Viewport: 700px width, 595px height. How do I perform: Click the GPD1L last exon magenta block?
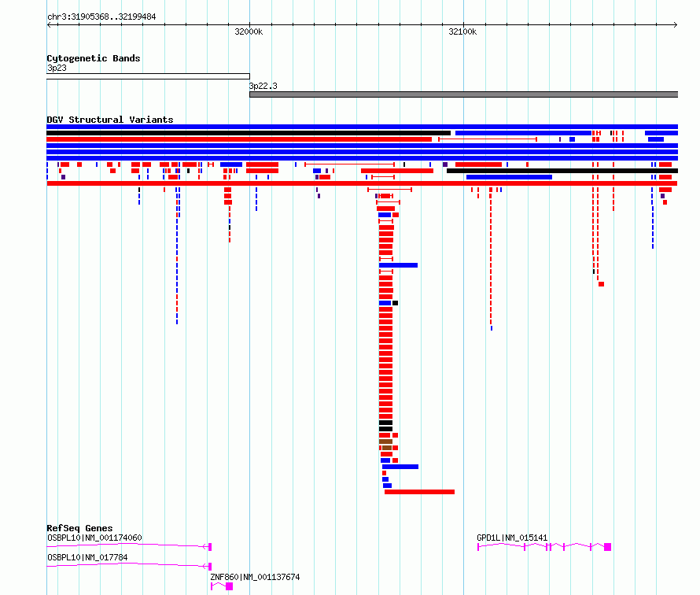608,547
